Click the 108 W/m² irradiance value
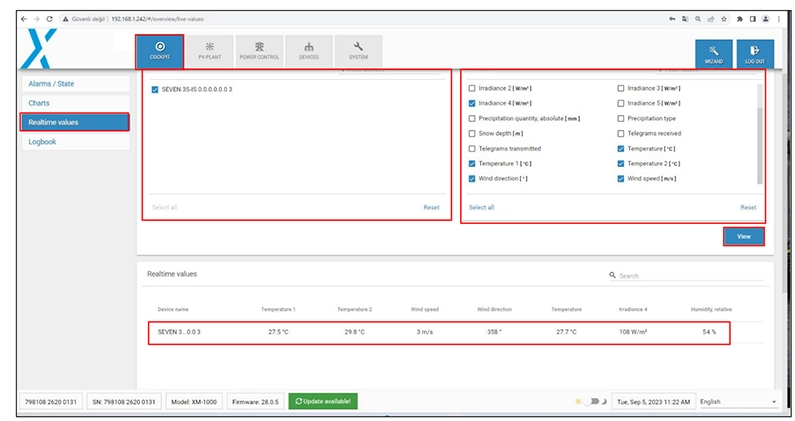The height and width of the screenshot is (421, 795). pyautogui.click(x=633, y=332)
